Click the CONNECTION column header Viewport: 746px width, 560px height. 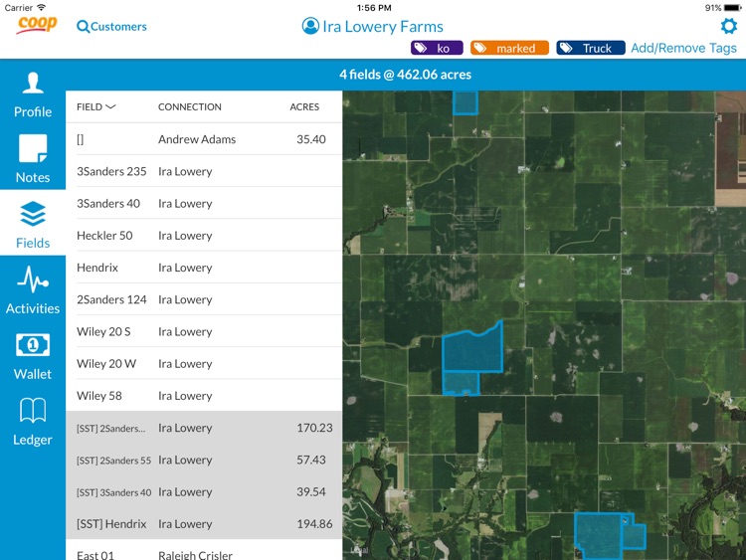coord(190,107)
